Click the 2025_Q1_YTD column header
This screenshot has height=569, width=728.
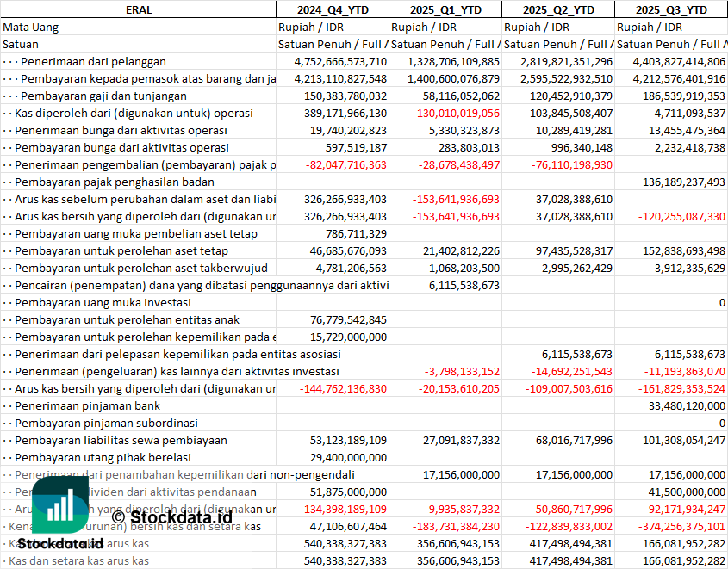pos(445,9)
